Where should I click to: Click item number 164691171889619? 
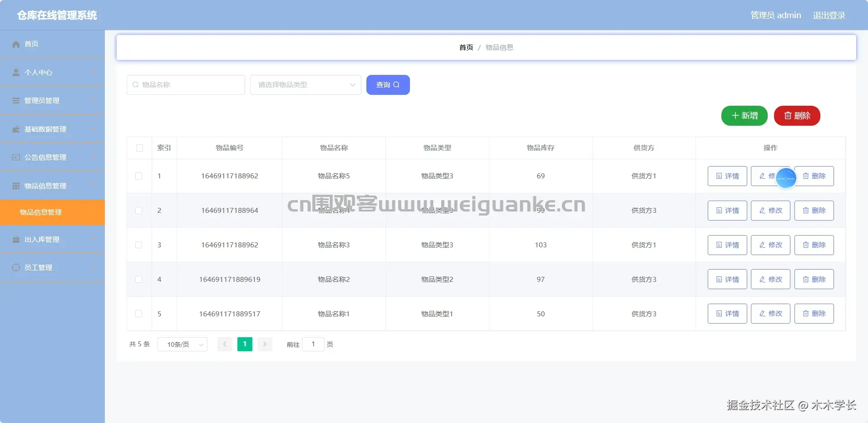230,280
